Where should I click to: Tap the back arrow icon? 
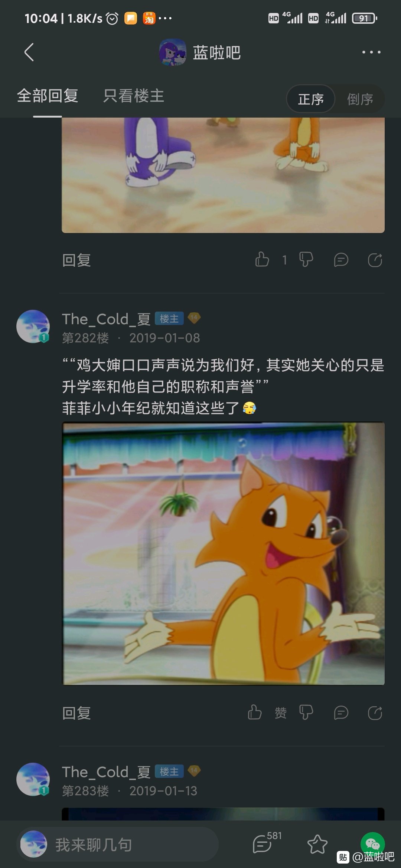click(29, 52)
